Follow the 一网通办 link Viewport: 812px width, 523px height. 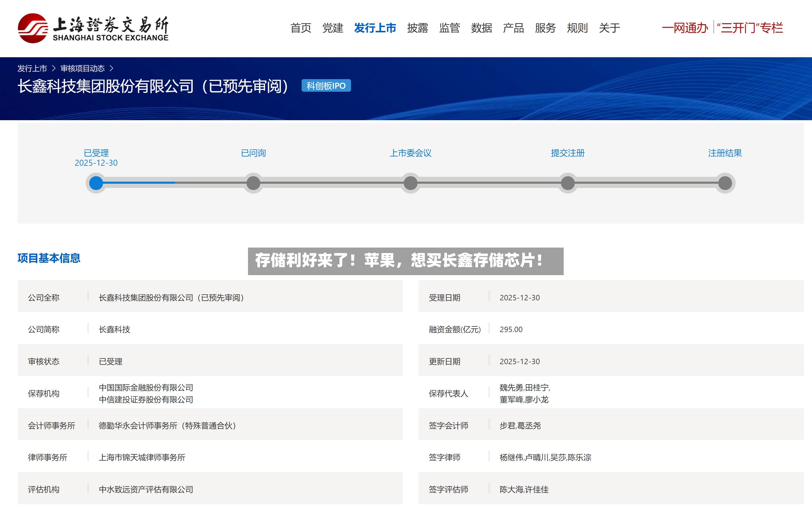(x=685, y=28)
